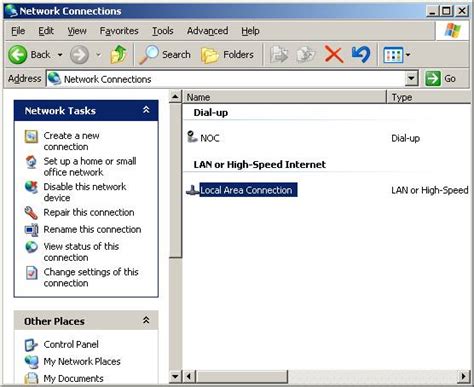Click the home network setup icon
Viewport: 474px width, 387px height.
(31, 162)
